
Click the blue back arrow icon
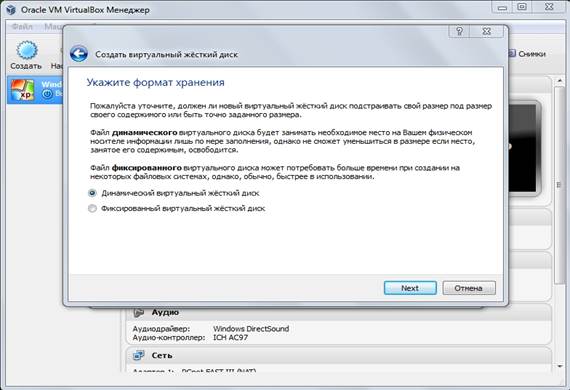tap(79, 54)
